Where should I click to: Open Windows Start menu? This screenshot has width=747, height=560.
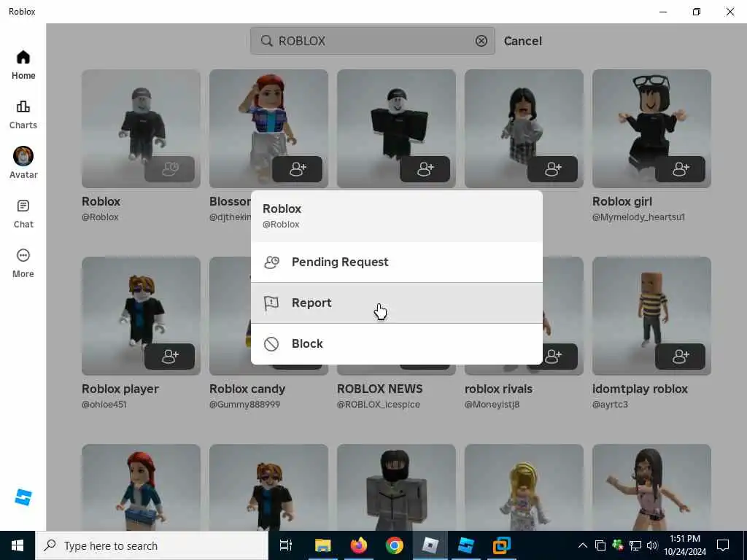[x=18, y=545]
